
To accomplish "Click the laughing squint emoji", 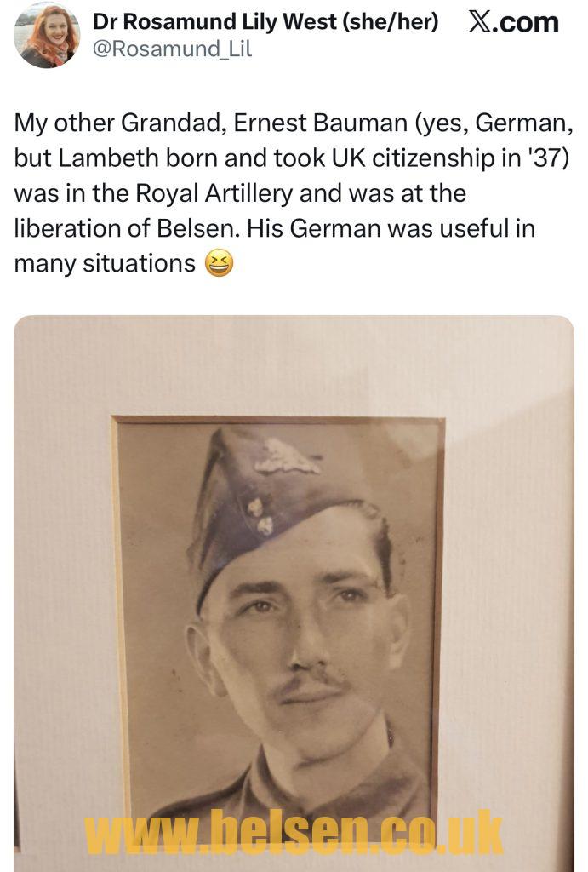I will (x=219, y=264).
